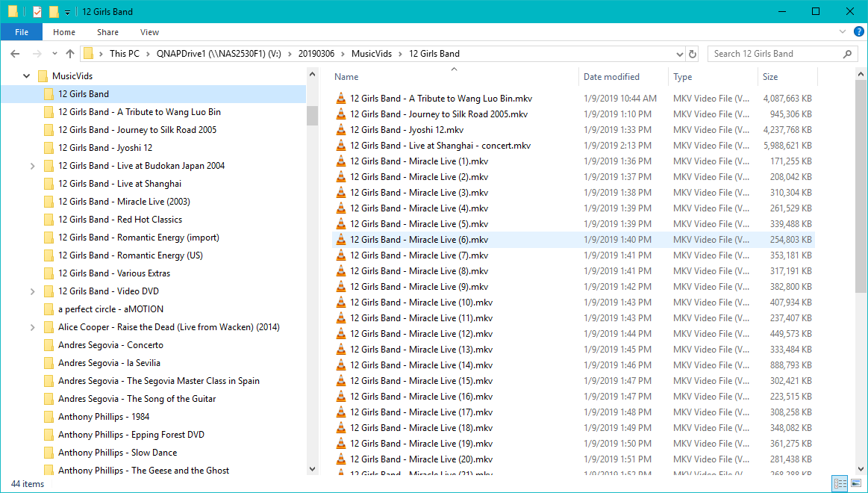Select the Romantic Energy (import) folder
Viewport: 868px width, 493px height.
(x=139, y=237)
